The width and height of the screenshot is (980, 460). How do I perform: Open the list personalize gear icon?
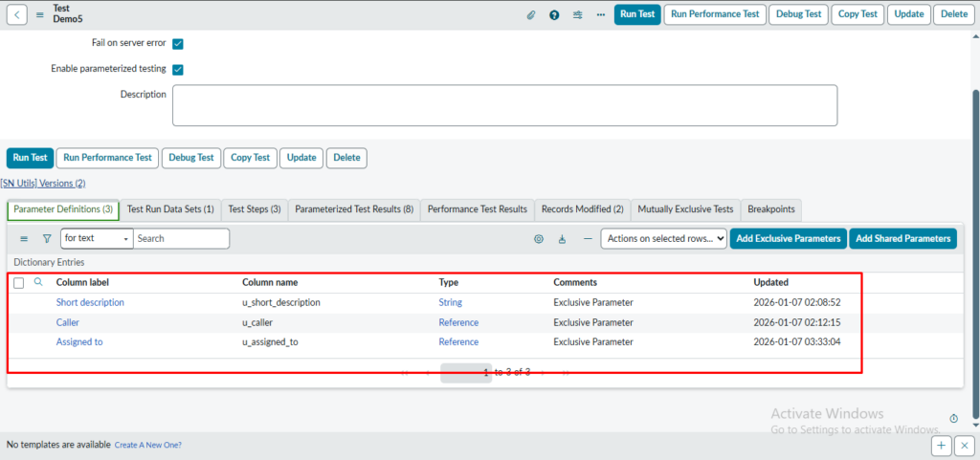(538, 239)
